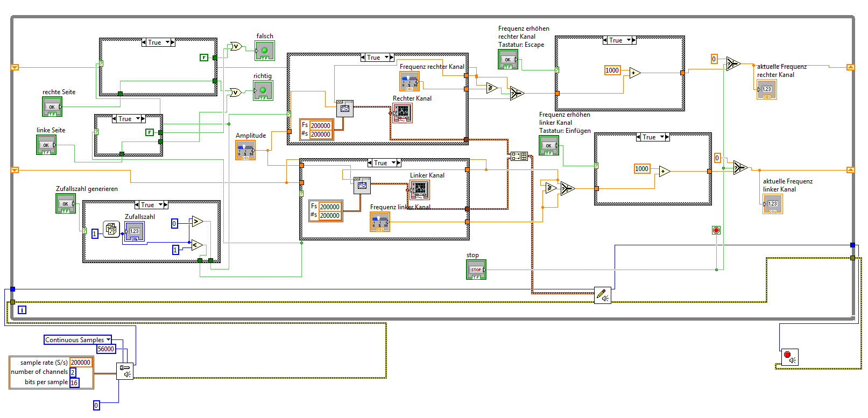
Task: Select the 'Rechter Kanal' waveform graph terminal
Action: tap(402, 113)
